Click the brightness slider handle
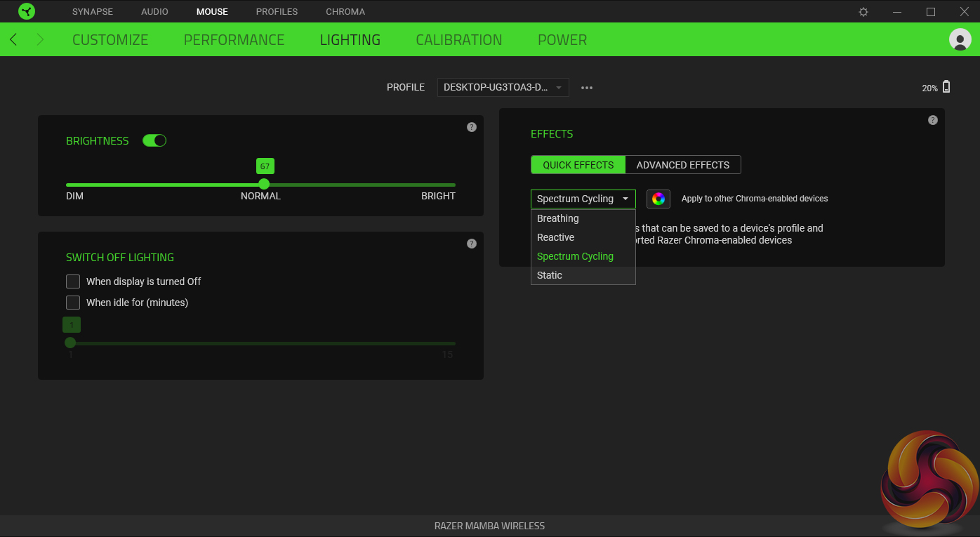Viewport: 980px width, 537px height. 264,184
